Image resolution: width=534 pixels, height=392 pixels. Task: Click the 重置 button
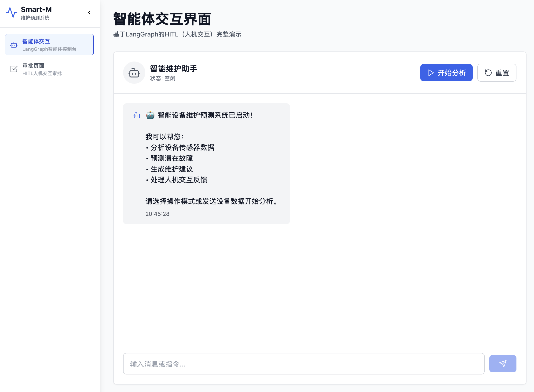pyautogui.click(x=497, y=73)
